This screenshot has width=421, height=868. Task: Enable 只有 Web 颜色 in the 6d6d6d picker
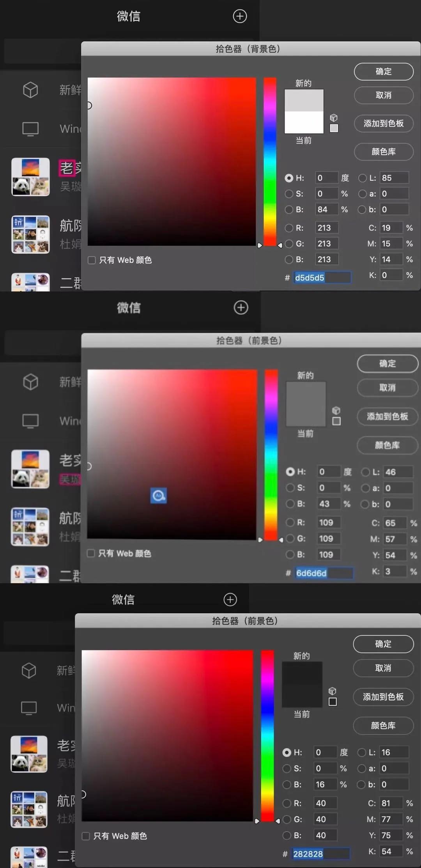pyautogui.click(x=91, y=553)
